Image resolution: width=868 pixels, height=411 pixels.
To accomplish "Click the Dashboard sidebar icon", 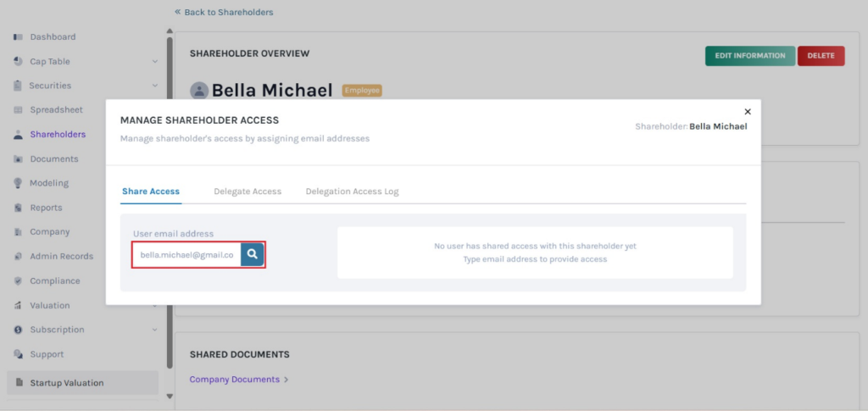I will pos(18,37).
